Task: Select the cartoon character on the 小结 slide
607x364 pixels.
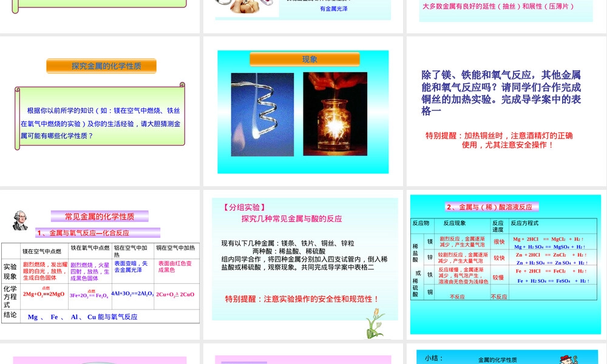Action: point(568,359)
